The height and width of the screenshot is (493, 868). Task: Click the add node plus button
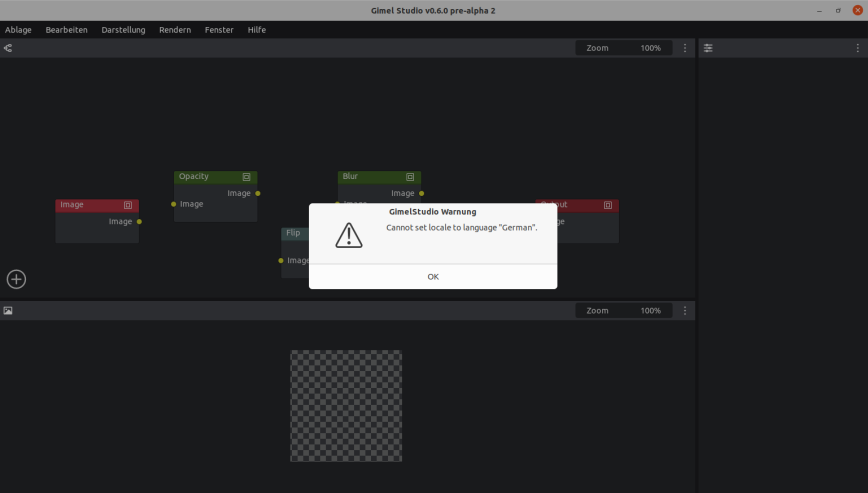tap(16, 279)
